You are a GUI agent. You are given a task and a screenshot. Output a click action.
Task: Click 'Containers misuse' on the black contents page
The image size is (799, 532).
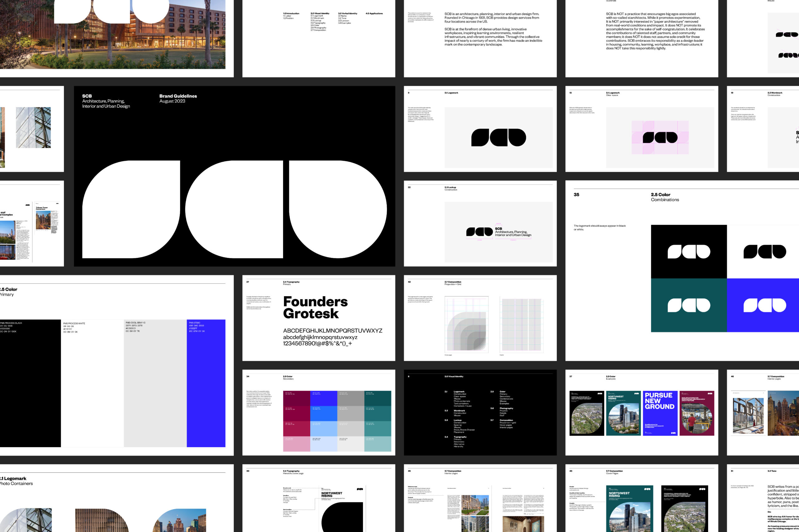[x=463, y=406]
